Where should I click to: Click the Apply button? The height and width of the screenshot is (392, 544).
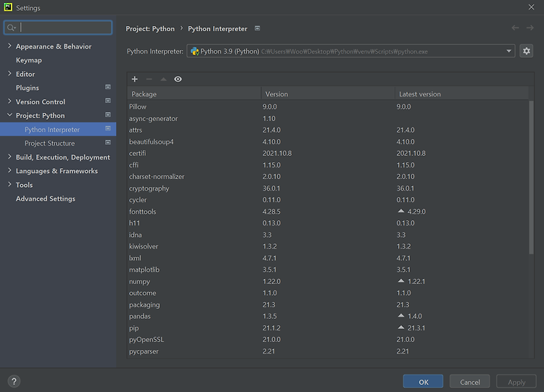pyautogui.click(x=516, y=382)
